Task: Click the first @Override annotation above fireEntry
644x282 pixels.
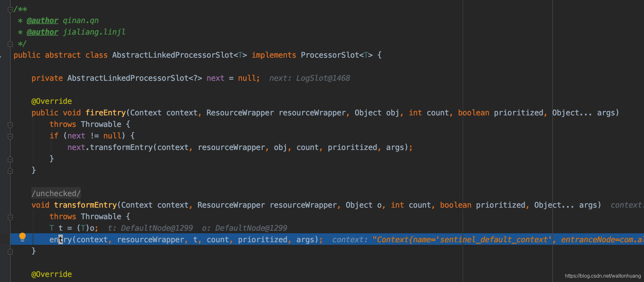Action: coord(51,101)
